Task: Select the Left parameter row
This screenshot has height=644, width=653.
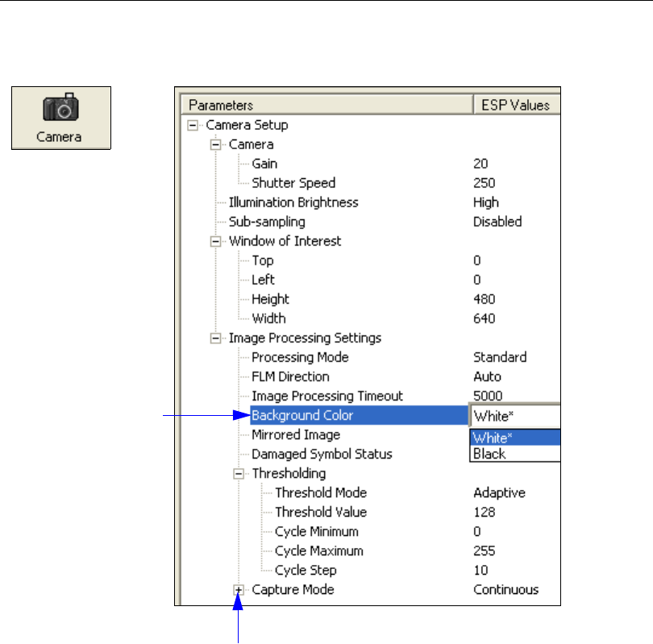Action: (263, 280)
